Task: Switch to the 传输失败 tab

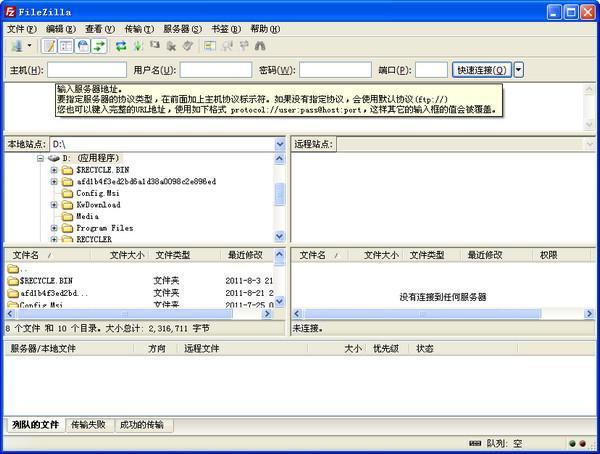Action: coord(88,425)
